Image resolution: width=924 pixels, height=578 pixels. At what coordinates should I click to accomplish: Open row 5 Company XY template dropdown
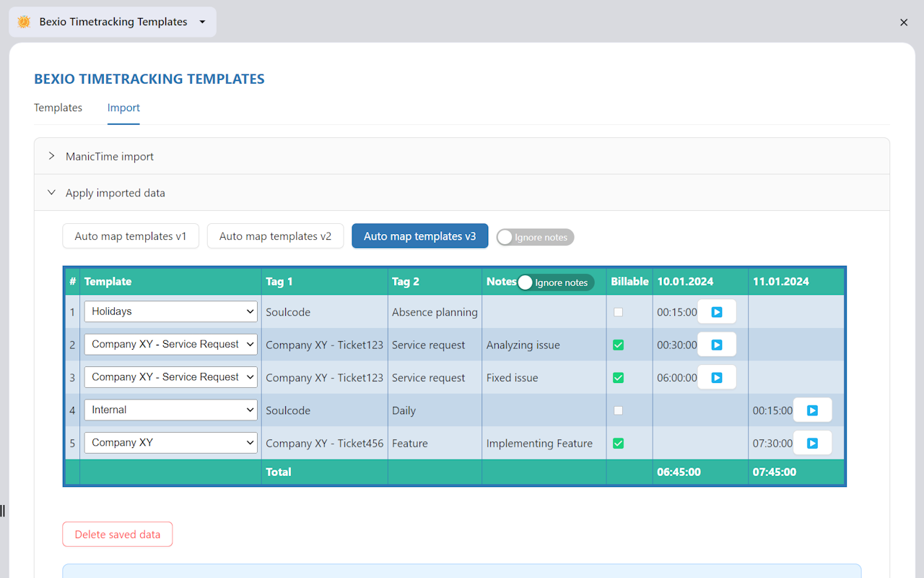tap(171, 442)
